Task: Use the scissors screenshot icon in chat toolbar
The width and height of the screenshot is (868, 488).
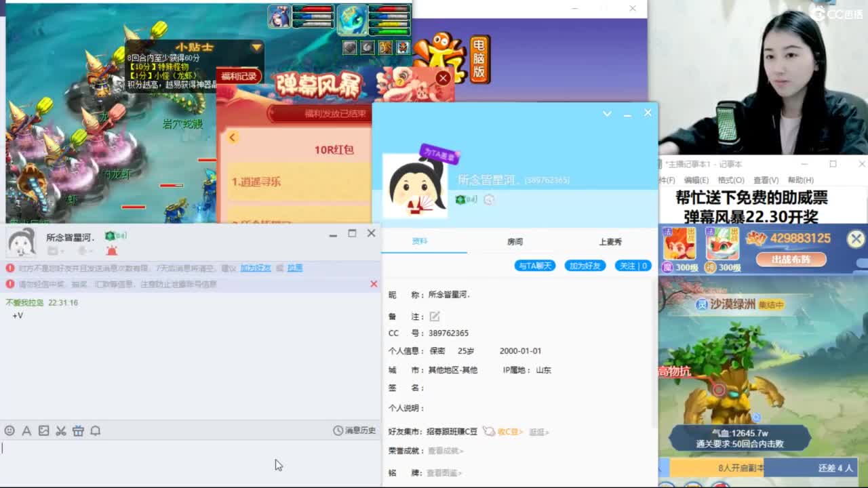Action: click(61, 430)
